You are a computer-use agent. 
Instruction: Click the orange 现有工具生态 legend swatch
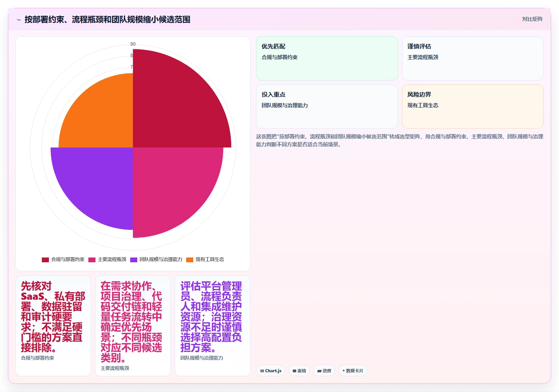click(x=190, y=259)
